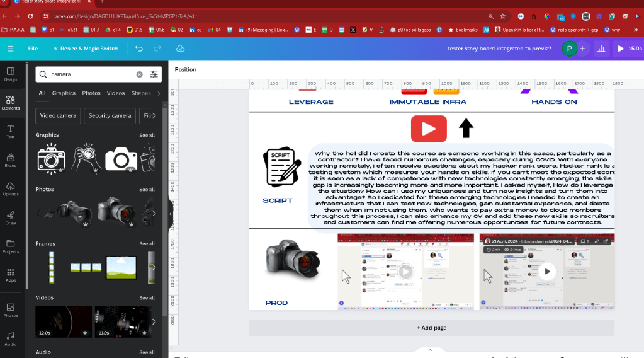Collapse the side panel with the handle
The height and width of the screenshot is (358, 644).
[171, 214]
